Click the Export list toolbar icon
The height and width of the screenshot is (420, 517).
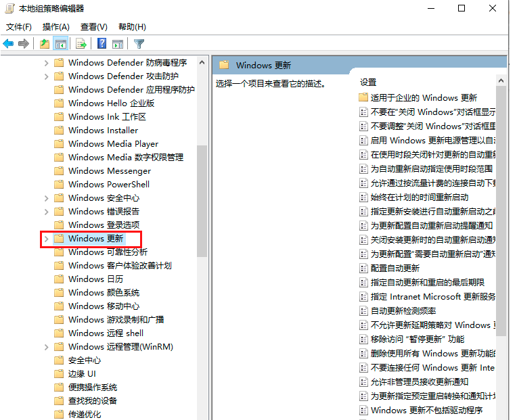(81, 44)
